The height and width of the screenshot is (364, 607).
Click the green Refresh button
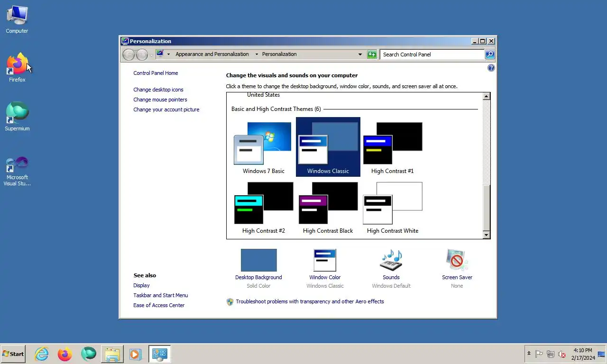click(x=372, y=55)
